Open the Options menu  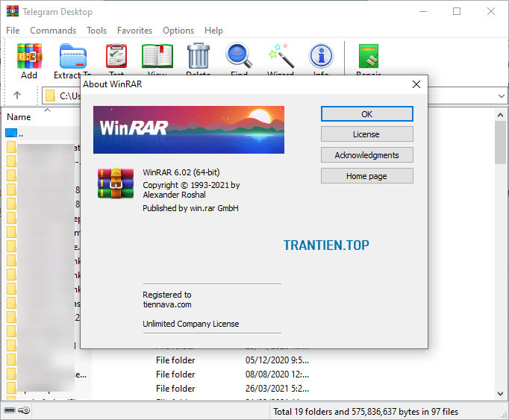coord(178,31)
